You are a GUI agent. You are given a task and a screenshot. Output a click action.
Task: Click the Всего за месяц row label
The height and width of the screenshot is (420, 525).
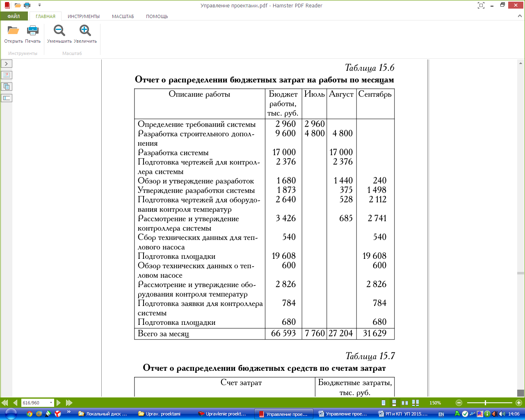163,334
